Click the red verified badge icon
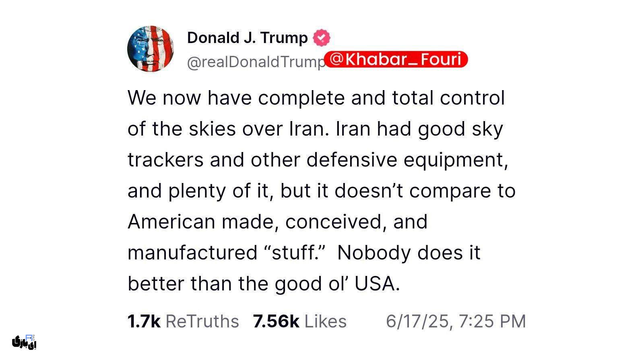Viewport: 644px width, 362px height. click(x=321, y=38)
